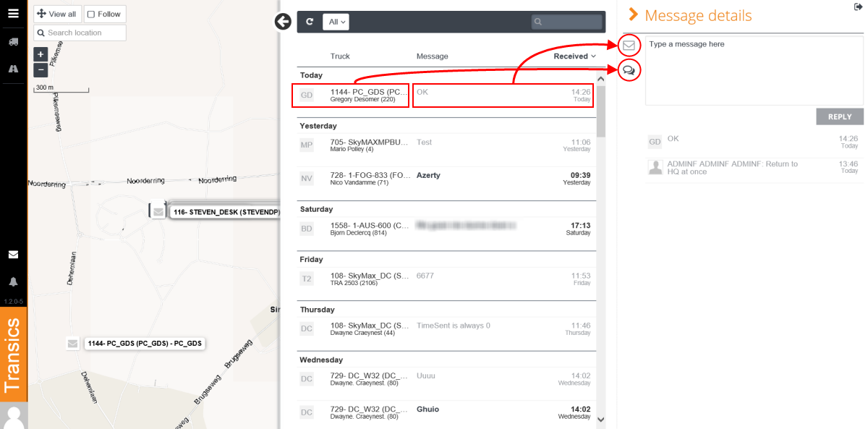Image resolution: width=868 pixels, height=429 pixels.
Task: Click the truck icon in left sidebar
Action: [13, 42]
